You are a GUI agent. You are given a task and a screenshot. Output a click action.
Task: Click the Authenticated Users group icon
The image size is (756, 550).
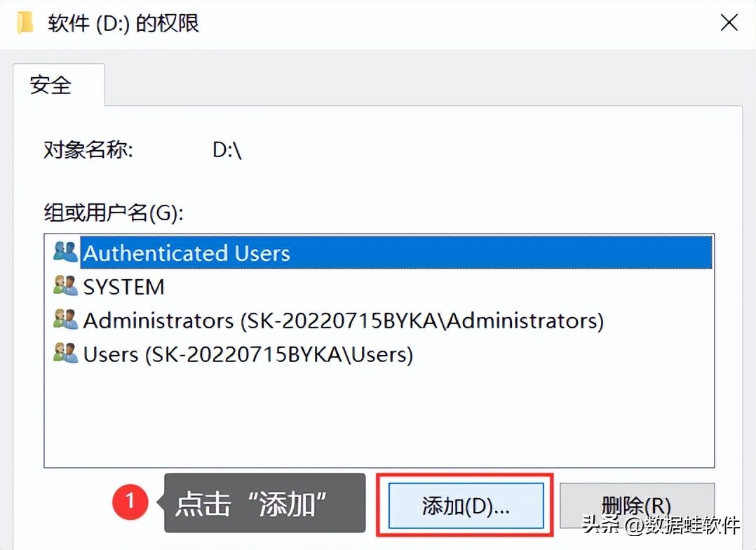click(65, 253)
